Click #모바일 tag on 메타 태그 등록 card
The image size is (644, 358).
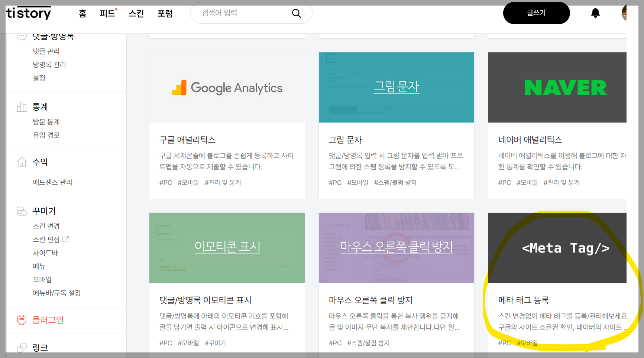click(x=527, y=343)
